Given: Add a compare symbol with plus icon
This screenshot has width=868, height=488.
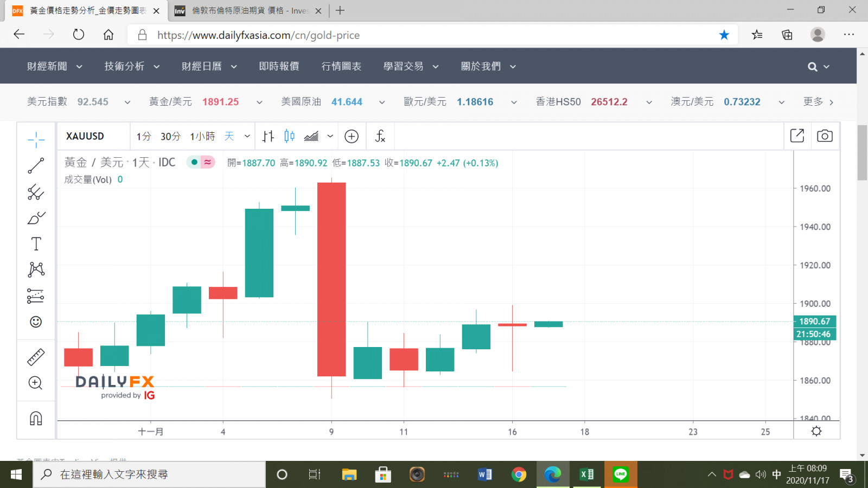Looking at the screenshot, I should click(x=352, y=136).
